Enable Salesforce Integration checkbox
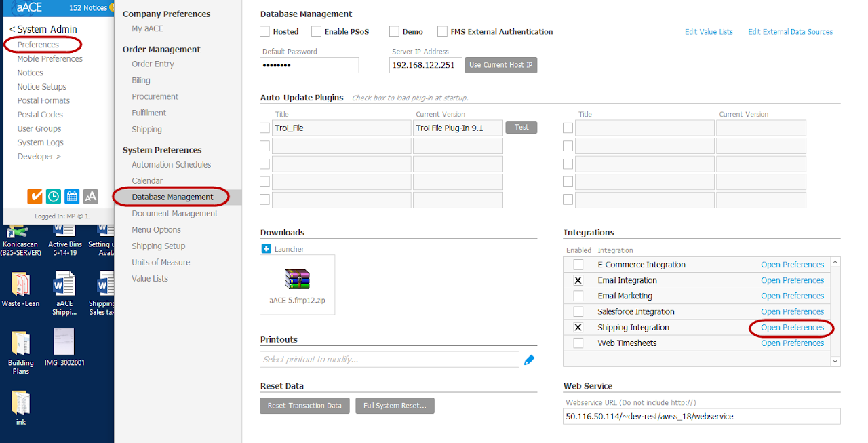868x443 pixels. pyautogui.click(x=578, y=311)
